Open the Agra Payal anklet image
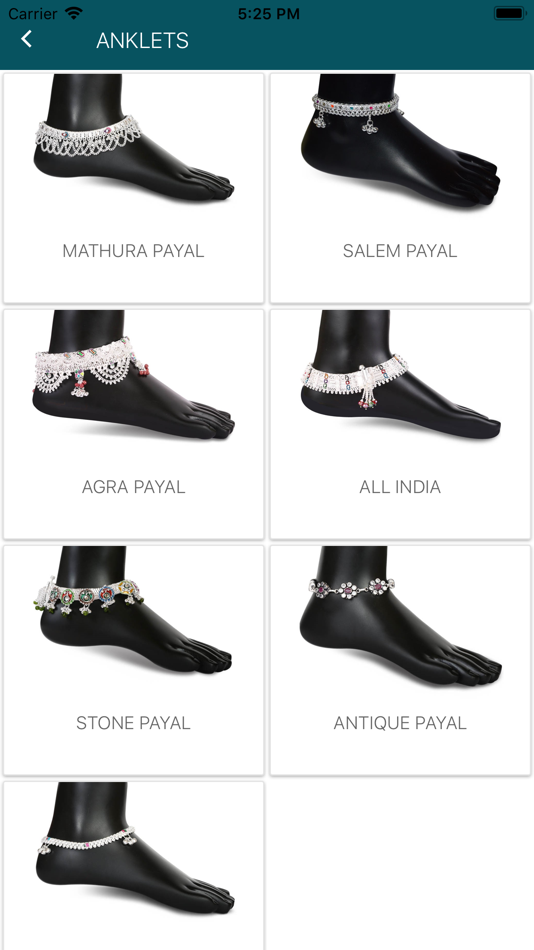The image size is (534, 950). pos(133,375)
